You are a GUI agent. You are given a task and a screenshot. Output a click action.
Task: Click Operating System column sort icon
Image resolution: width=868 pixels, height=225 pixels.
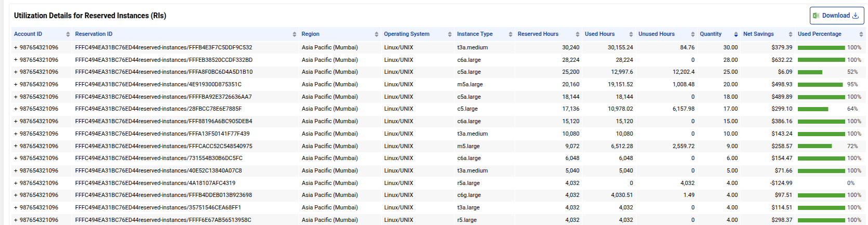coord(450,34)
